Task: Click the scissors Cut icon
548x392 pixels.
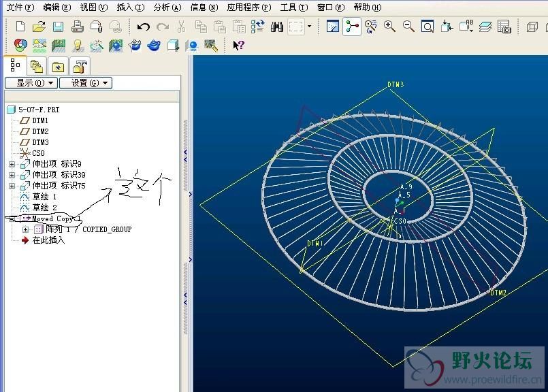Action: tap(181, 27)
